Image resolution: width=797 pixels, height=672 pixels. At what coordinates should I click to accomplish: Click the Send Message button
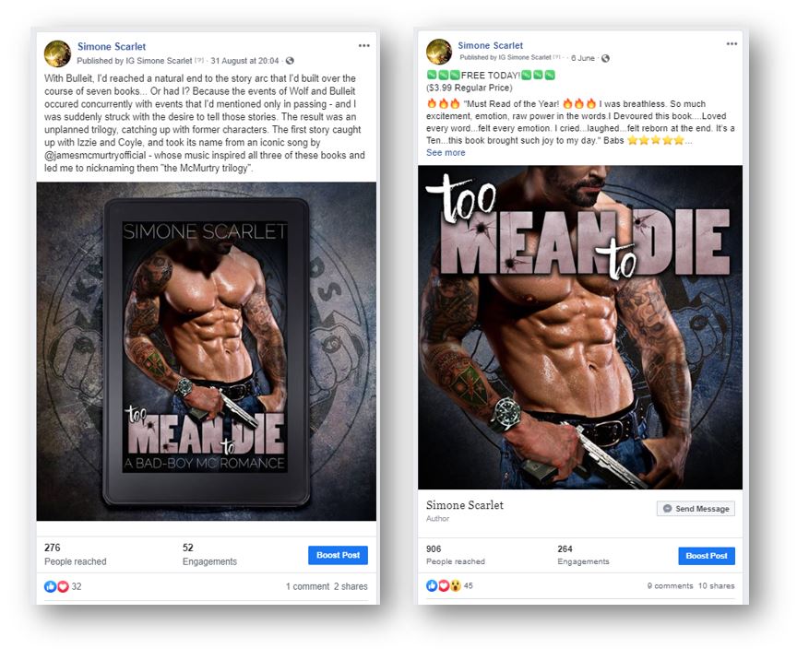696,509
